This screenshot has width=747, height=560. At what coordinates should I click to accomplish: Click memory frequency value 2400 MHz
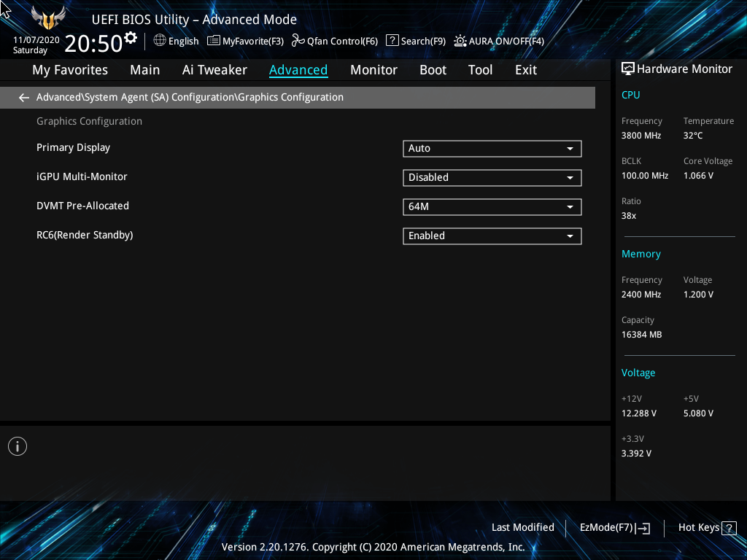[640, 295]
